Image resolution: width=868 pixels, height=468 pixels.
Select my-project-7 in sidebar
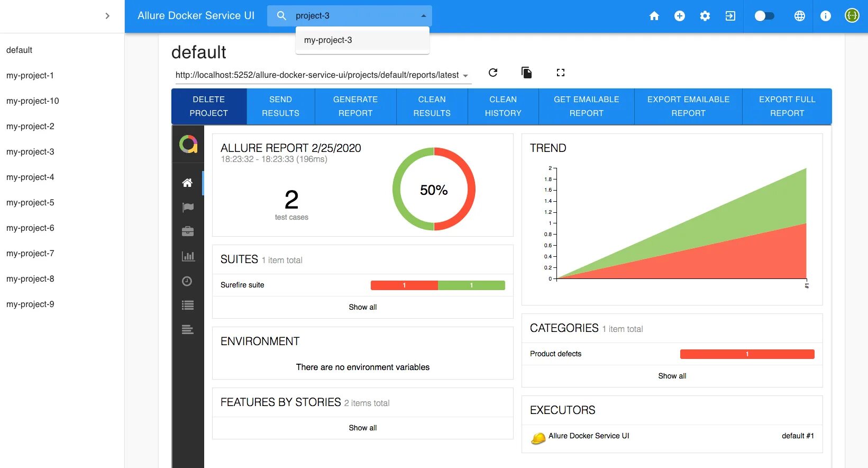[62, 254]
